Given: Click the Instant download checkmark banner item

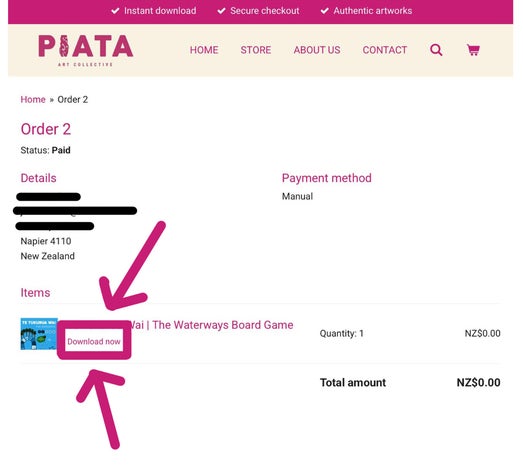Looking at the screenshot, I should 154,11.
